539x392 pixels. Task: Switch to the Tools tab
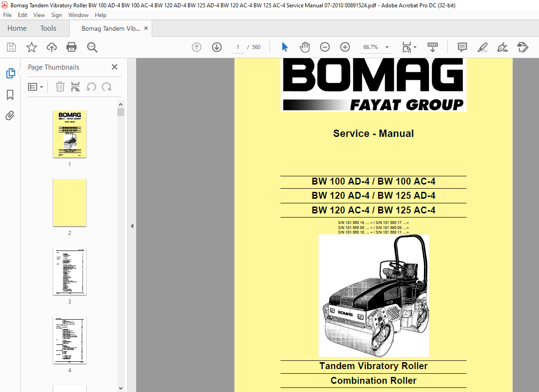[x=48, y=28]
